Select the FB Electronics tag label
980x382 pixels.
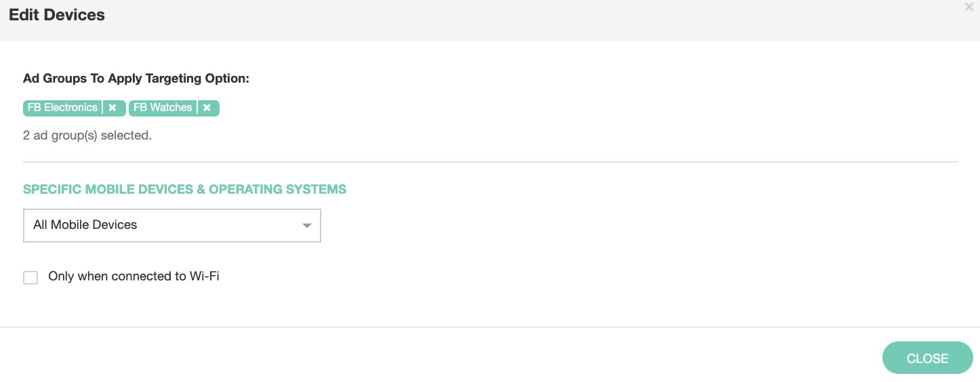(x=62, y=108)
